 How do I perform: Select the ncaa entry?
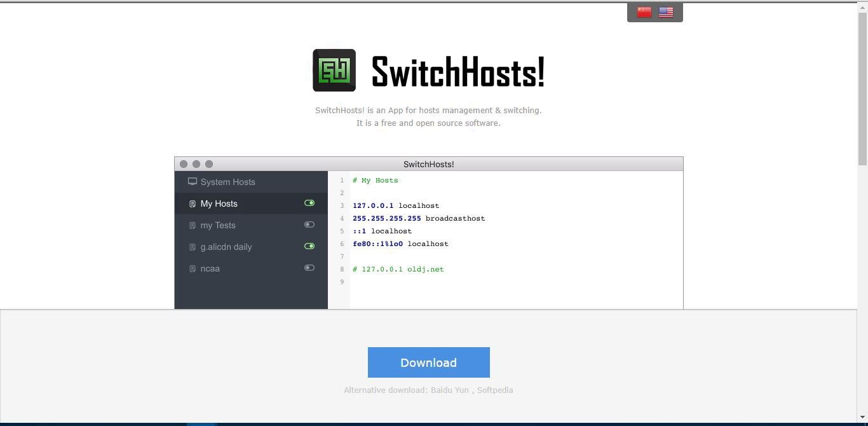(x=251, y=268)
